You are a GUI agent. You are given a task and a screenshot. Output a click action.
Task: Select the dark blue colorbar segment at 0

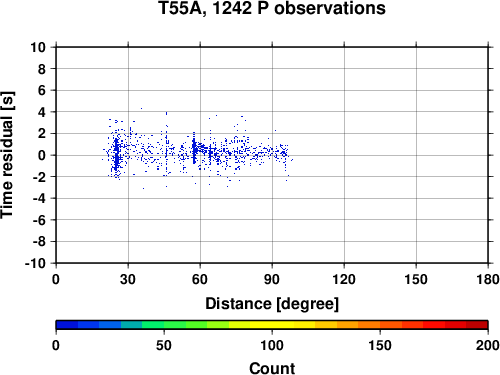[67, 325]
